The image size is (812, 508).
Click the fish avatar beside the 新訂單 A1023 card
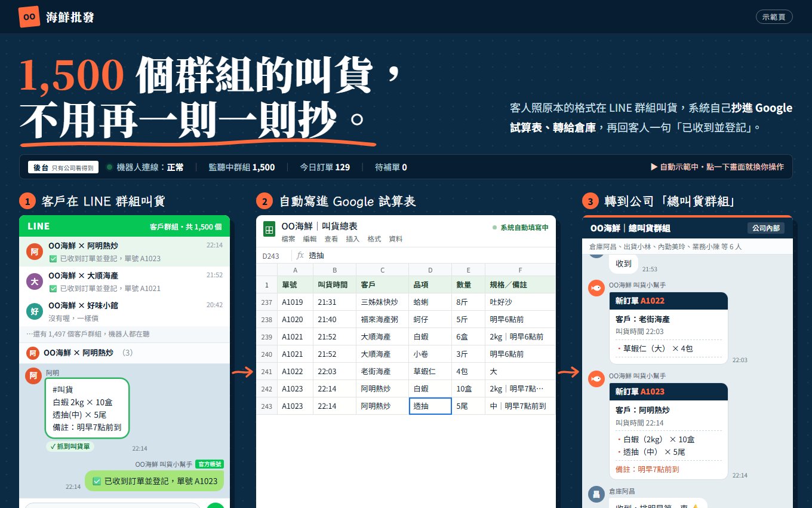point(596,379)
